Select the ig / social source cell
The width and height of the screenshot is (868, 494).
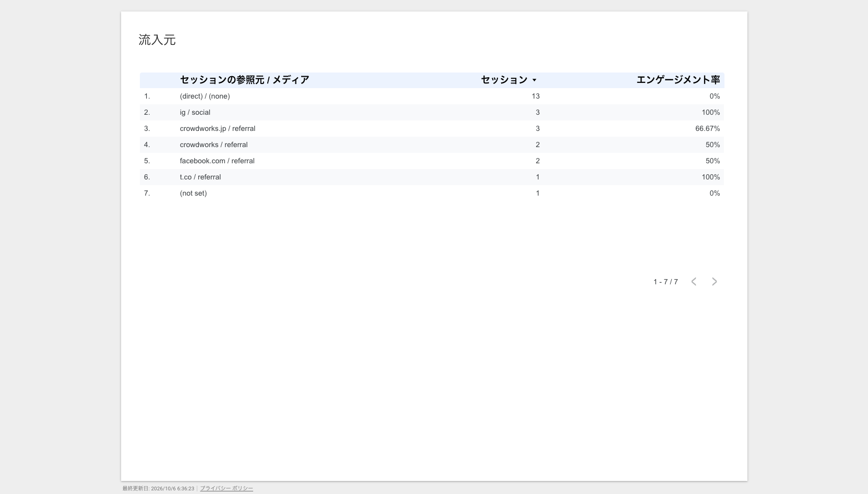coord(195,112)
